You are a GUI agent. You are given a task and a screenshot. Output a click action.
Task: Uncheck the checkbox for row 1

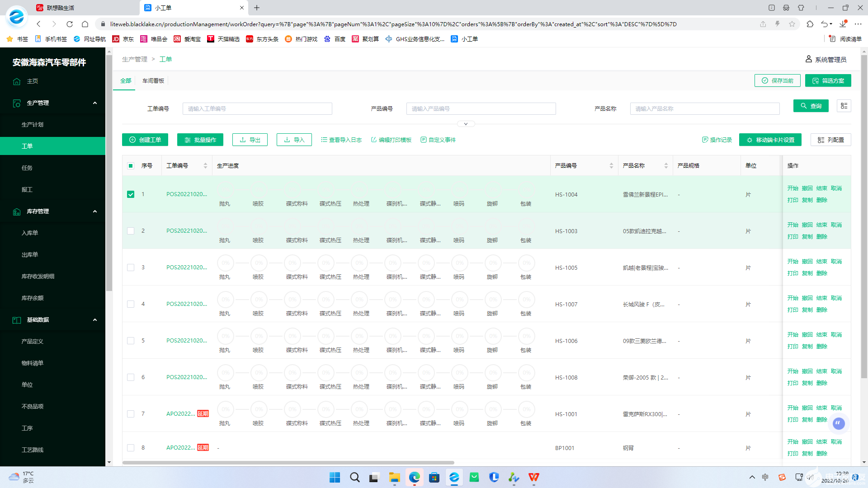(131, 194)
